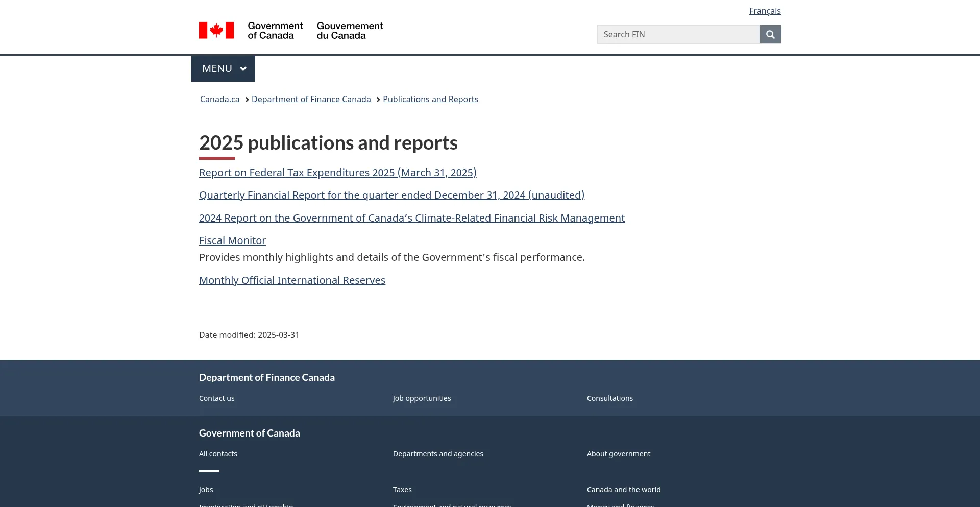Open Department of Finance Canada breadcrumb

pyautogui.click(x=311, y=99)
